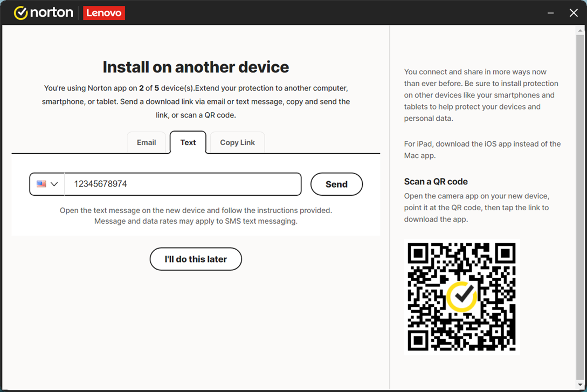This screenshot has height=392, width=587.
Task: Click the "norton" wordmark text in title bar
Action: 52,13
